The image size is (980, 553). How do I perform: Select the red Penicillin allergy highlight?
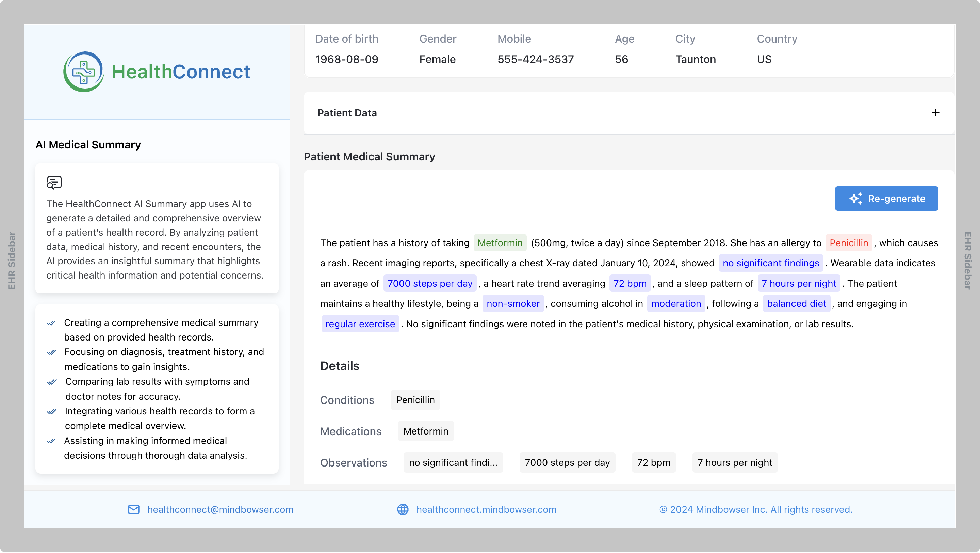coord(849,243)
